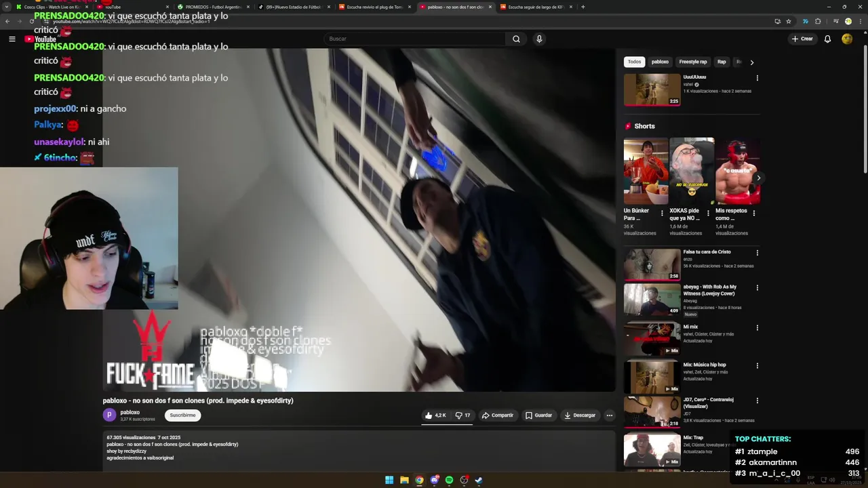Click the Guardar save button
The image size is (868, 488).
pyautogui.click(x=538, y=415)
